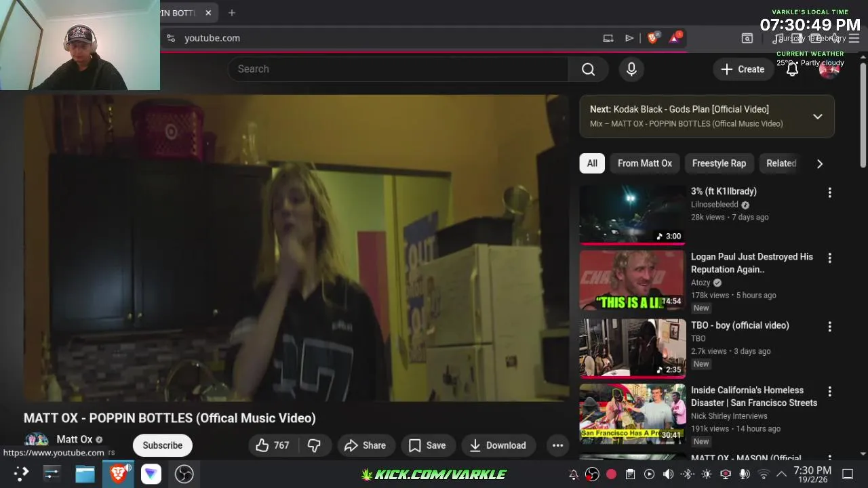Click the YouTube search input field
This screenshot has width=868, height=488.
398,69
